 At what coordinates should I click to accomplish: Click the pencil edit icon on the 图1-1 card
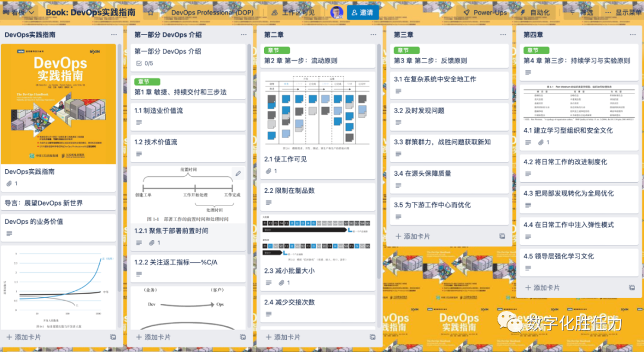click(237, 173)
